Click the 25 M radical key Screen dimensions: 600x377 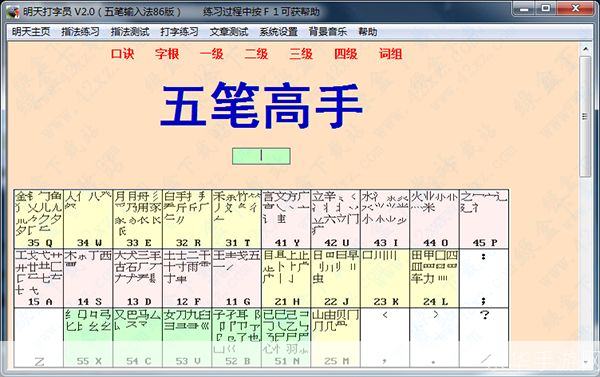coord(336,338)
